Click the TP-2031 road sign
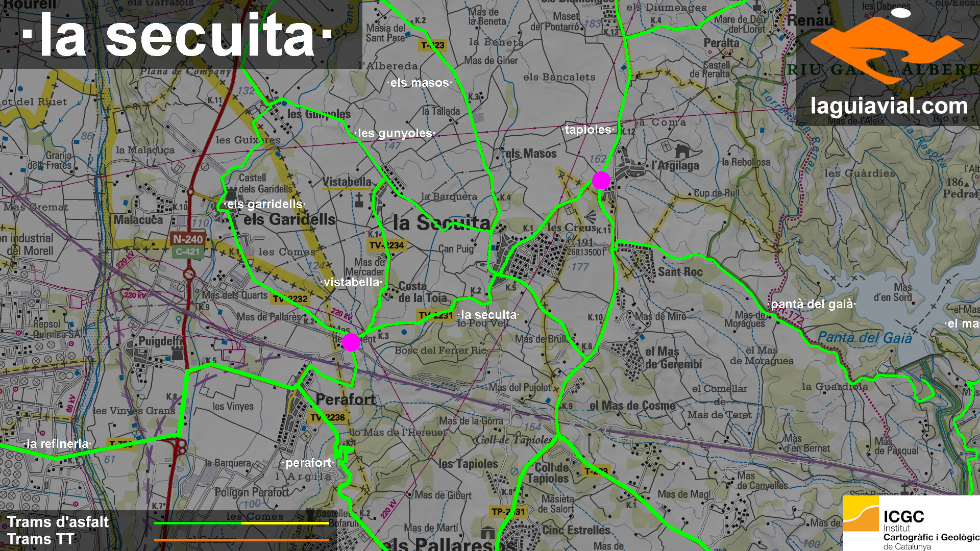This screenshot has height=551, width=980. [508, 512]
